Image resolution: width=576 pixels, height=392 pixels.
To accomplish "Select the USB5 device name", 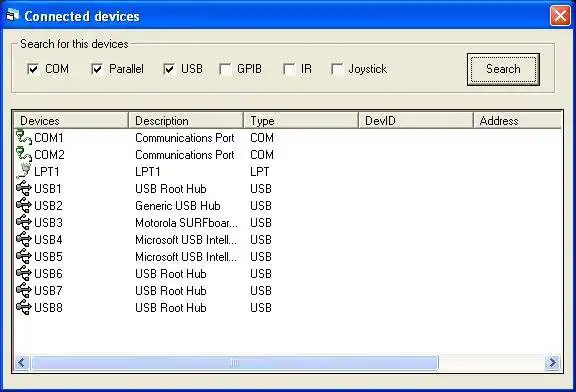I will 48,257.
